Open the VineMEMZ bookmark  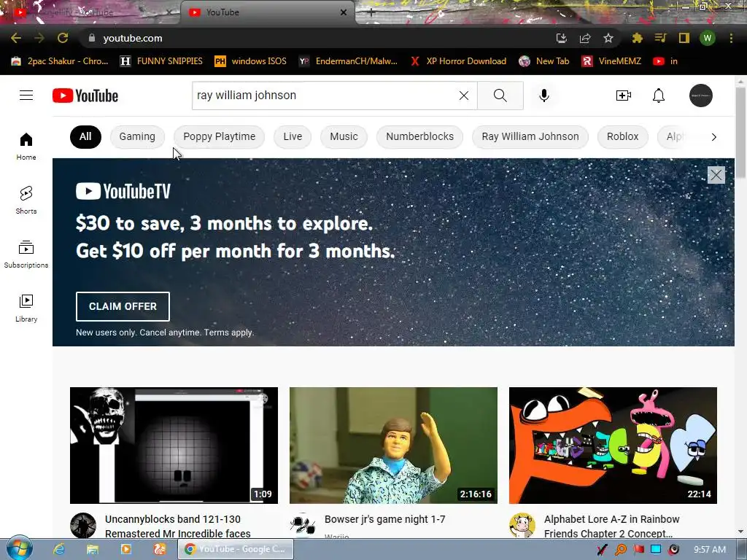point(611,61)
